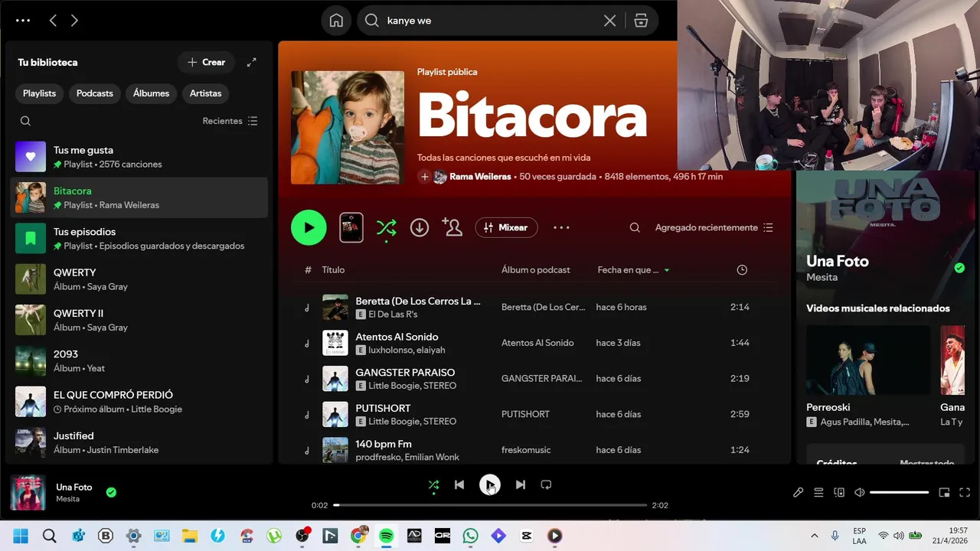Adjust the volume slider
This screenshot has width=980, height=551.
pyautogui.click(x=899, y=492)
